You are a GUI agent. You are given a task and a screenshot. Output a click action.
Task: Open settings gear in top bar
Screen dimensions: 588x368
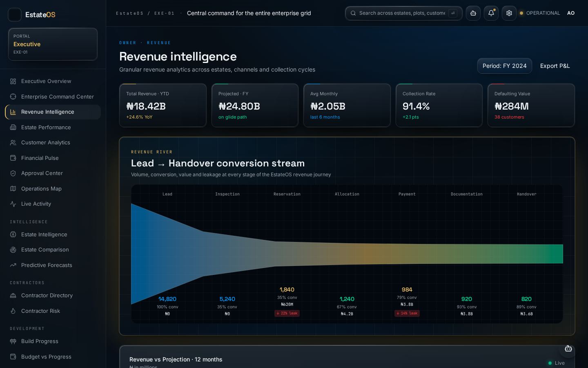click(509, 13)
